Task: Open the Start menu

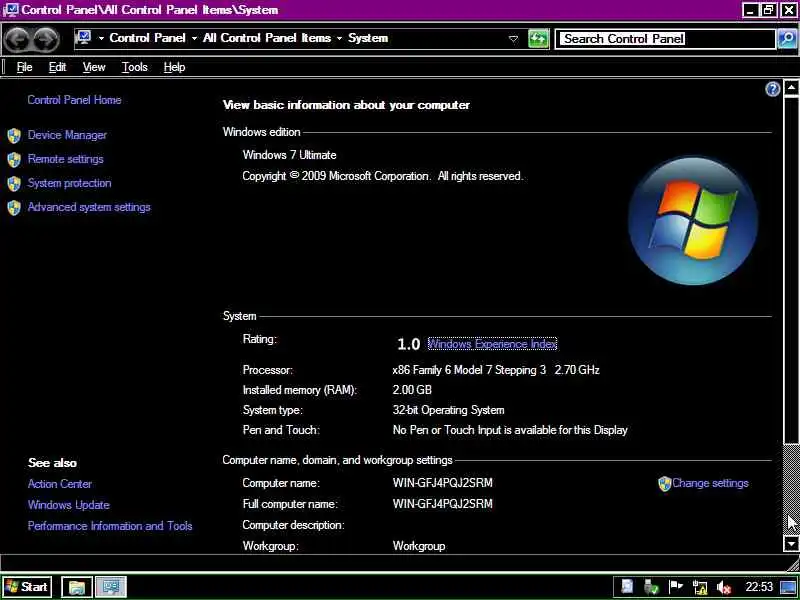Action: 27,587
